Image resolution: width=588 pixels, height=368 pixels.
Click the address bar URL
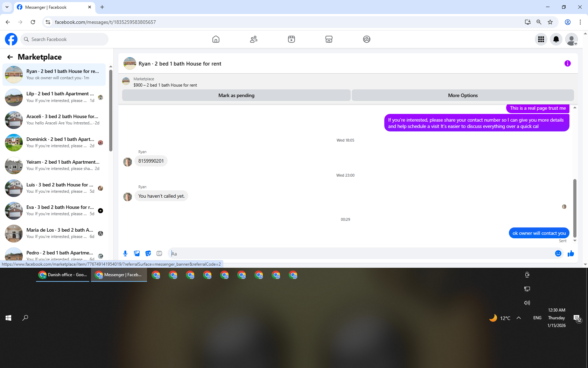click(105, 22)
